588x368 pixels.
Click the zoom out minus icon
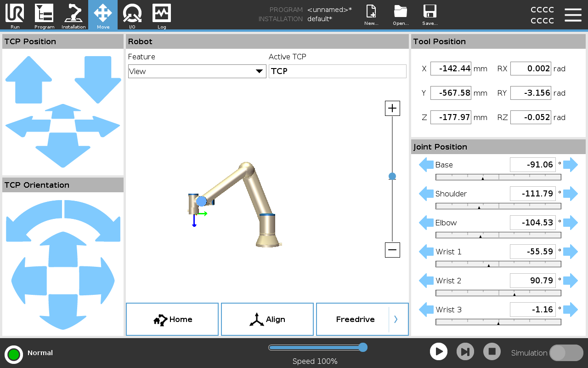(x=392, y=250)
